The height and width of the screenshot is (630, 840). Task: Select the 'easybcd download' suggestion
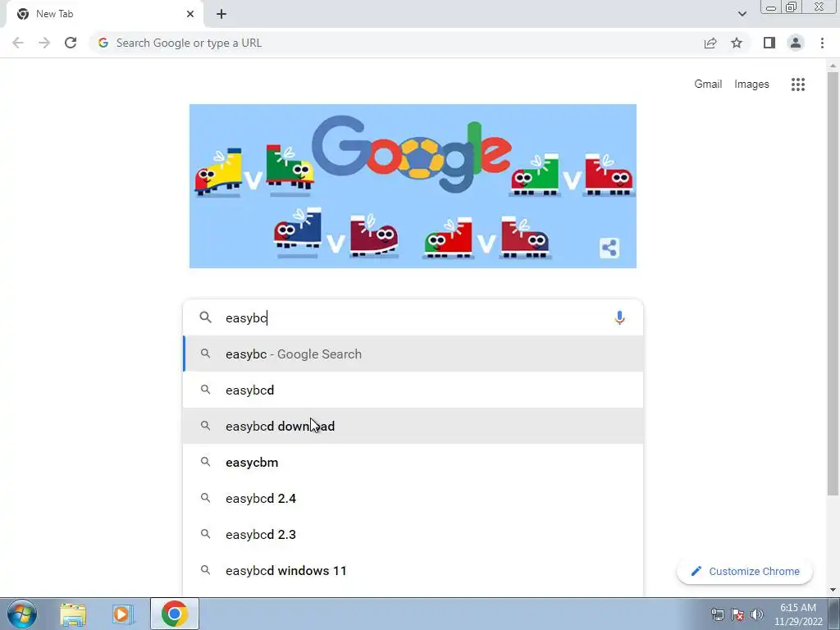click(413, 426)
